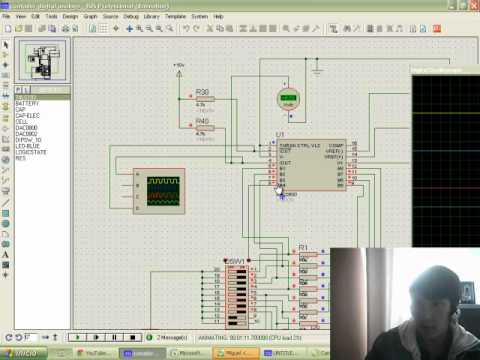Pause the simulation

[114, 337]
